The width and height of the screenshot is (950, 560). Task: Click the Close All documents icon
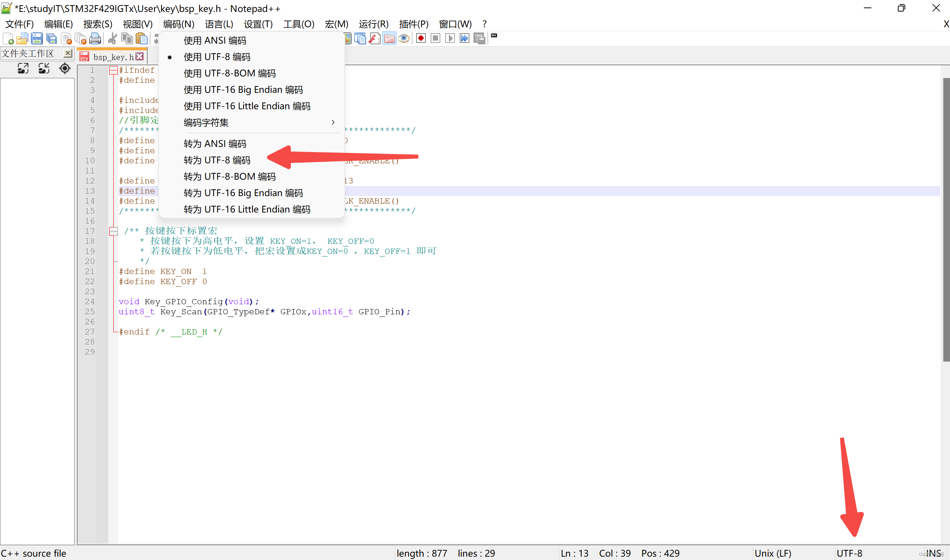(x=81, y=38)
